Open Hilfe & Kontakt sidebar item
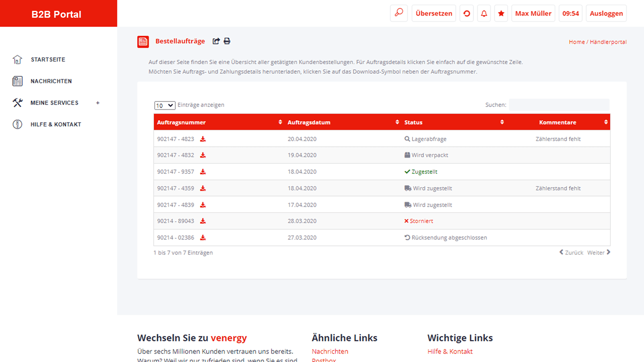Image resolution: width=644 pixels, height=362 pixels. tap(56, 125)
